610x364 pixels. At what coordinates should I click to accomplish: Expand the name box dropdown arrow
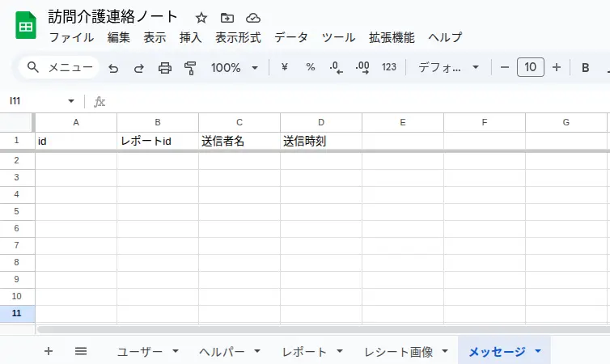71,102
